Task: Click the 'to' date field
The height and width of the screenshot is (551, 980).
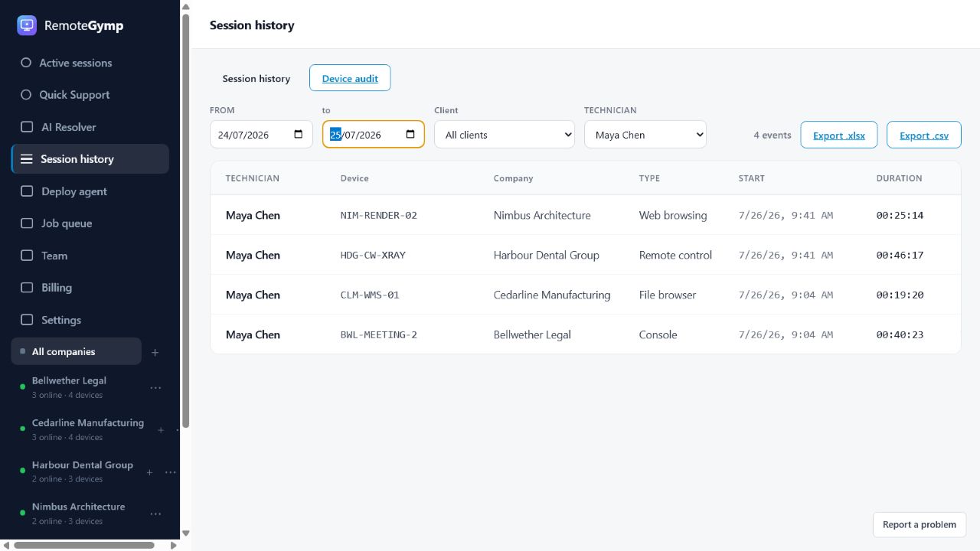Action: [373, 135]
